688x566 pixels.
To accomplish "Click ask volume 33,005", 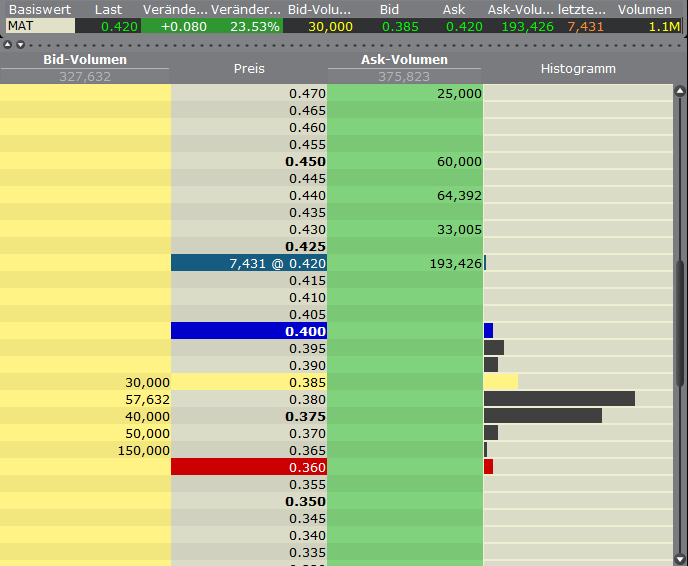I will pyautogui.click(x=459, y=229).
